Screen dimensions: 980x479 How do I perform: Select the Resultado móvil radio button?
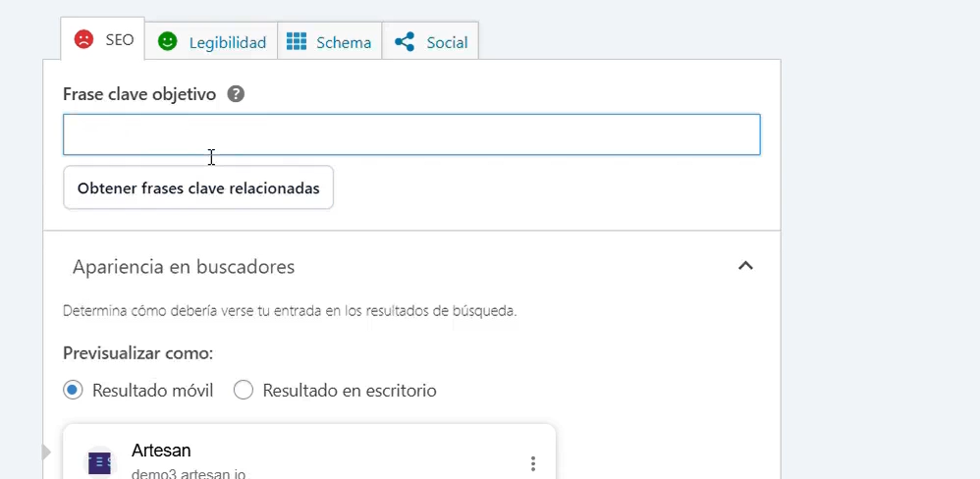tap(73, 390)
